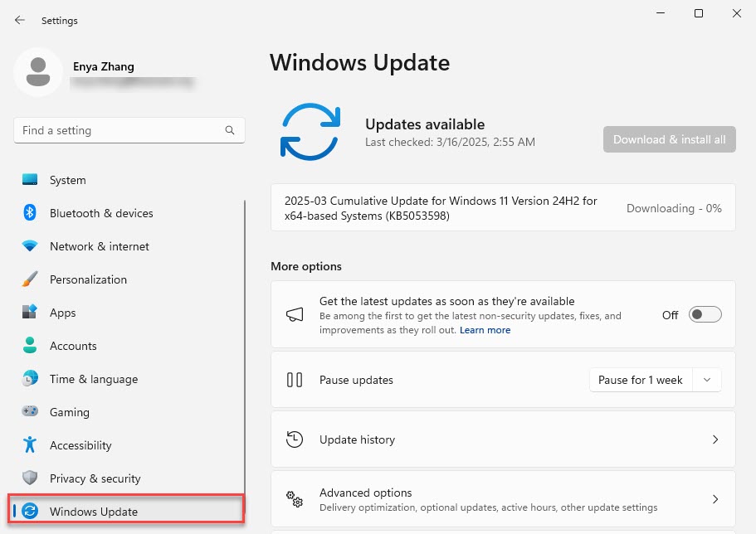Click the Find a setting search box
This screenshot has height=534, width=756.
coord(120,131)
